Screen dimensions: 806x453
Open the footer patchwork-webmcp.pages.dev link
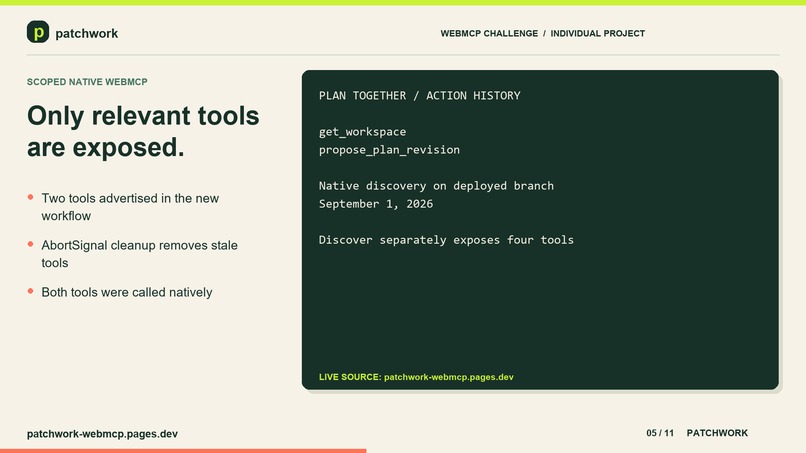[102, 433]
